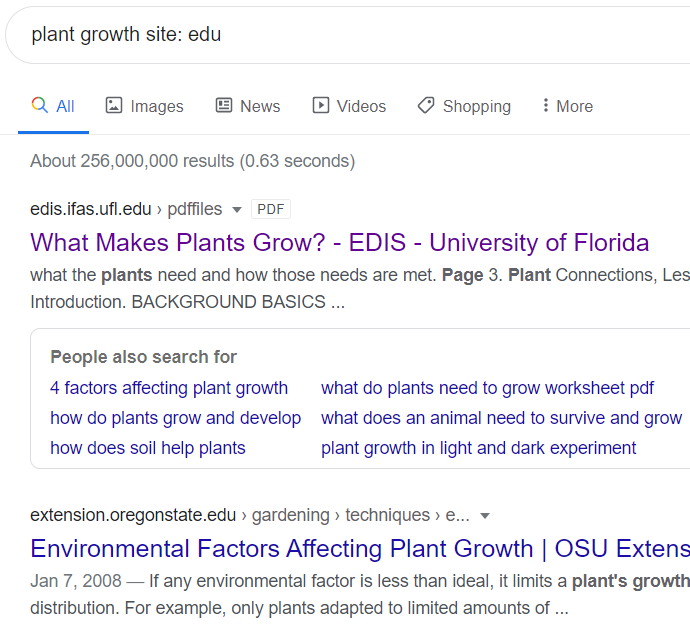The width and height of the screenshot is (690, 626).
Task: Select 'what do plants need to grow worksheet pdf'
Action: [487, 388]
